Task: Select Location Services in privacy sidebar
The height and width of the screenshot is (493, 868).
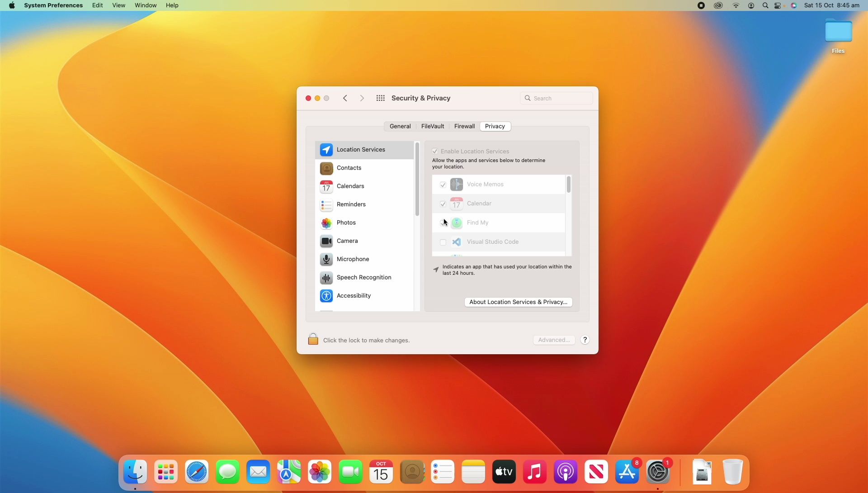Action: pyautogui.click(x=364, y=150)
